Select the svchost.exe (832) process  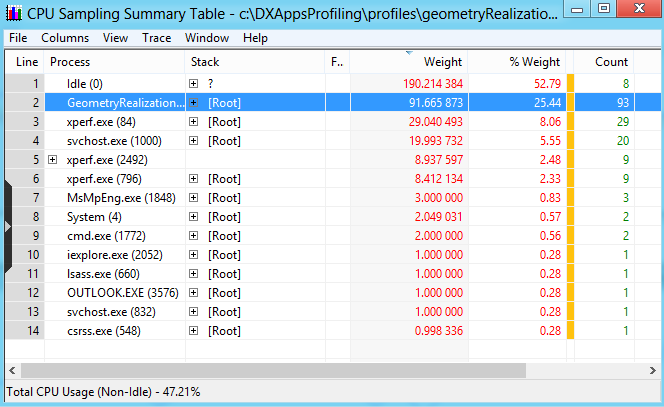[x=111, y=312]
